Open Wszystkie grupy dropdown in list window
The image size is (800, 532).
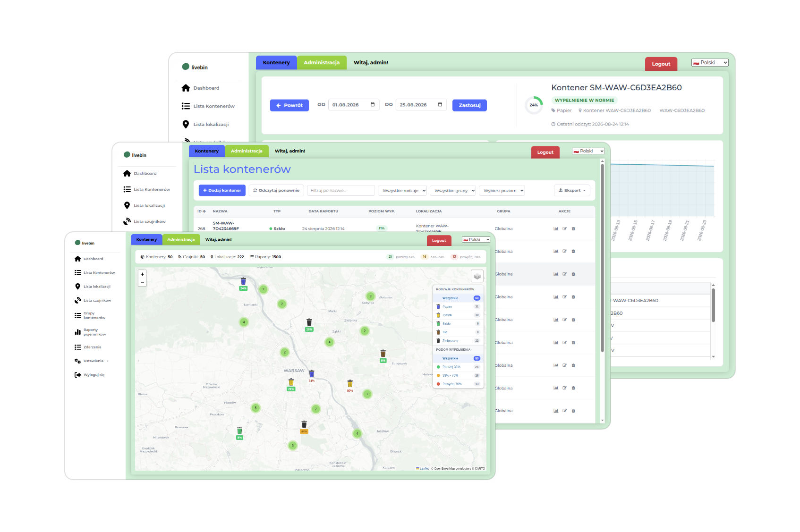[453, 190]
